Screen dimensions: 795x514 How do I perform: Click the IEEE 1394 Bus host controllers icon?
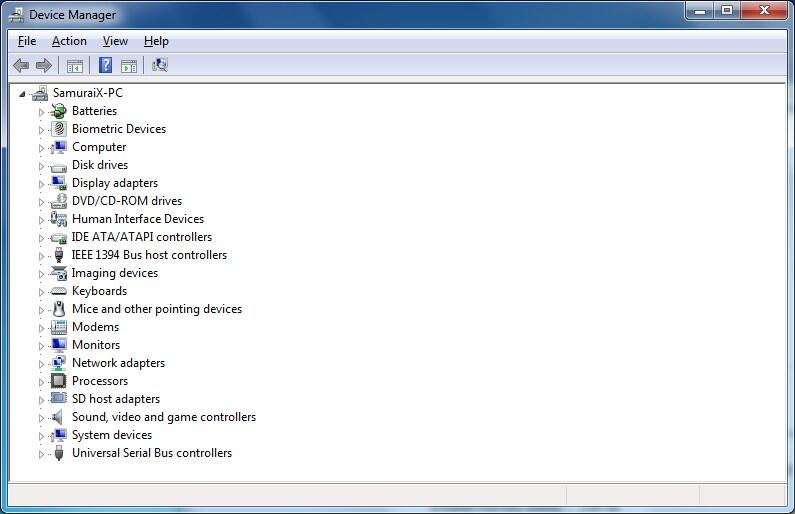(59, 255)
